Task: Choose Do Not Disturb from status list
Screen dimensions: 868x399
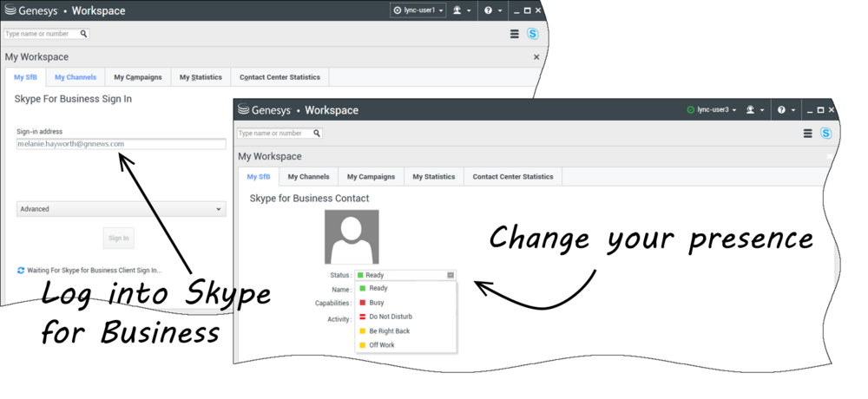Action: (x=390, y=317)
